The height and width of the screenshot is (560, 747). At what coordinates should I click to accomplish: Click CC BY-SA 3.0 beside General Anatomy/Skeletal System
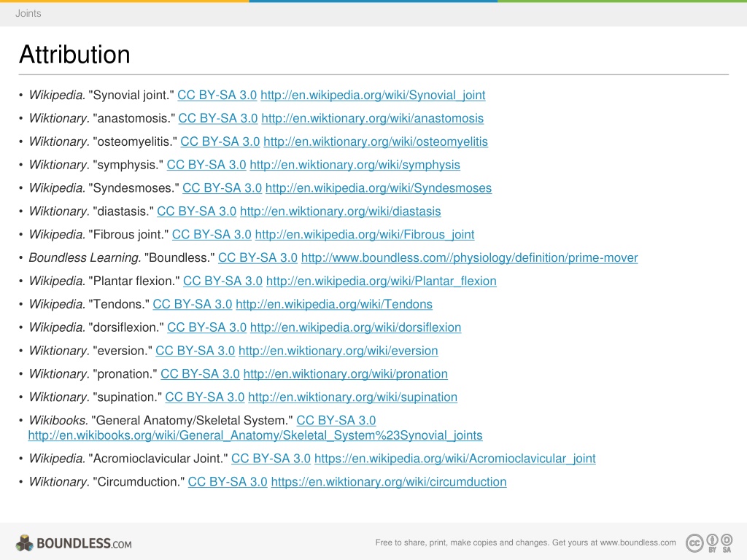coord(336,421)
